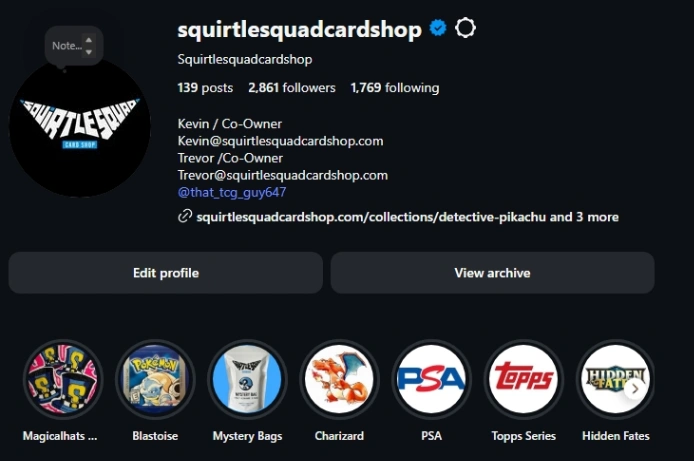The image size is (694, 461).
Task: Click the up arrow in Note bubble
Action: pyautogui.click(x=89, y=40)
